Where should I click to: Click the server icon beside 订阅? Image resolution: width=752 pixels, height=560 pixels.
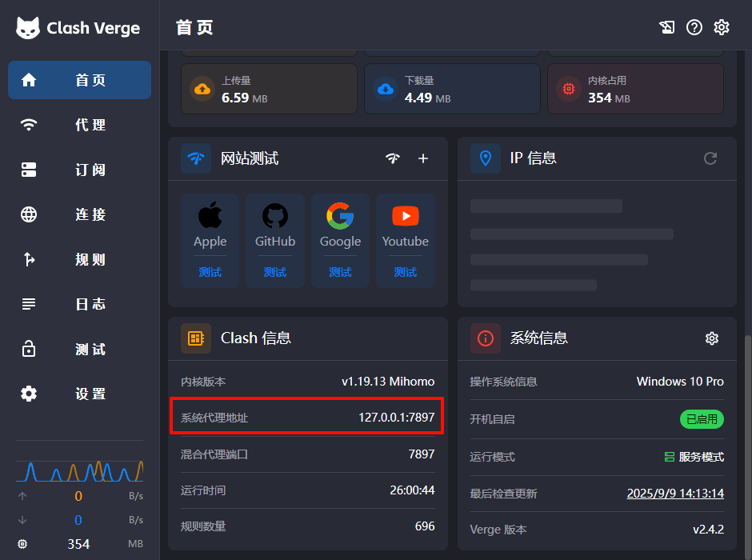29,170
